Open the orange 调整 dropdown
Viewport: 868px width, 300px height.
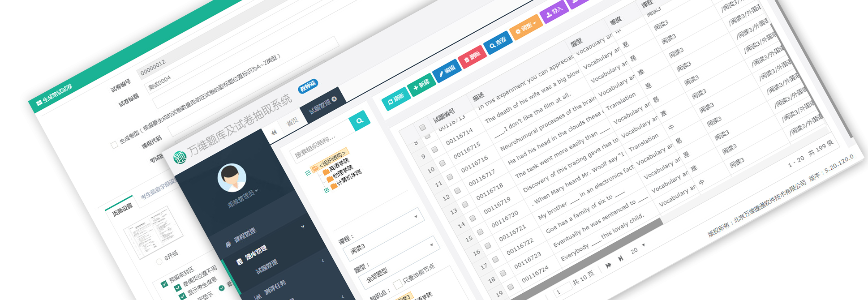(526, 28)
